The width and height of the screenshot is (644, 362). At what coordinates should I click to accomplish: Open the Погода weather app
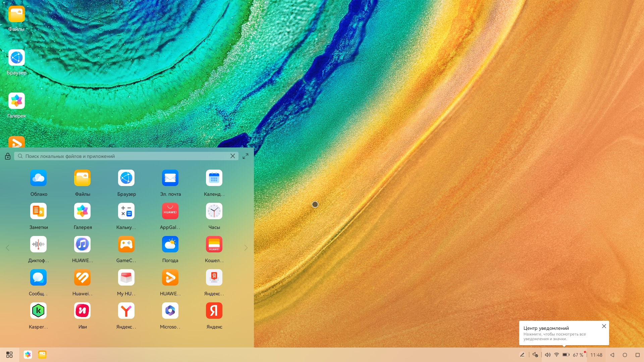click(x=170, y=244)
